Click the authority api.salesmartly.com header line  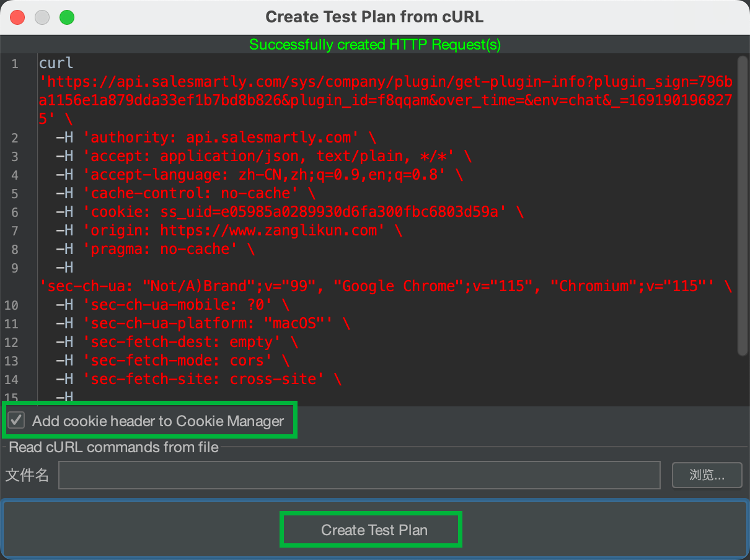224,138
